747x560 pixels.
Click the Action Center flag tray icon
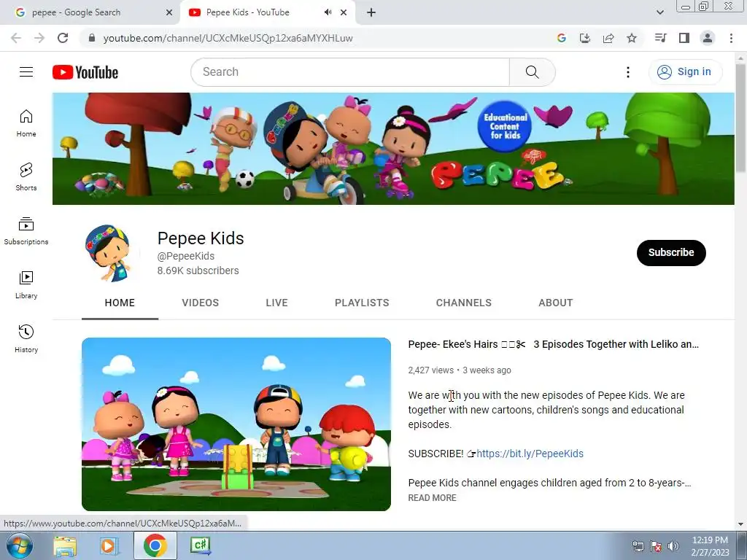656,546
